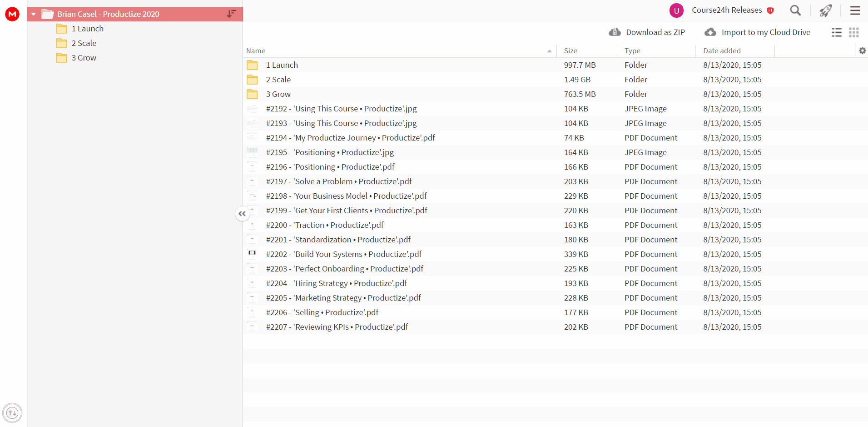Click the 164 KB size cell
Viewport: 868px width, 427px height.
point(576,152)
